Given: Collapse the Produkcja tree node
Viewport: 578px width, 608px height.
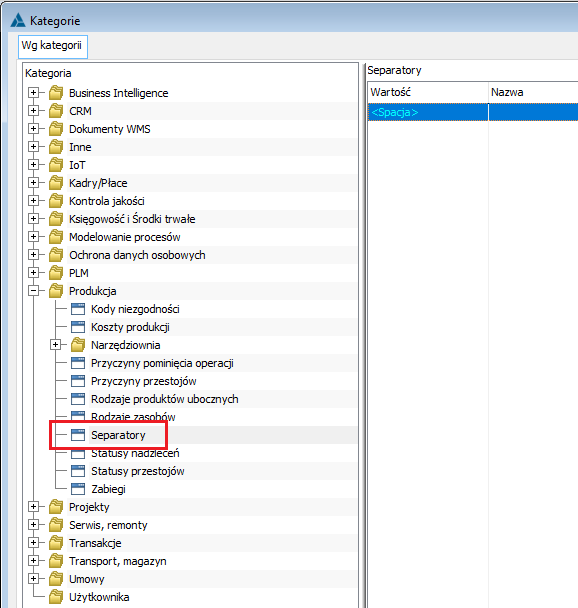Looking at the screenshot, I should (34, 291).
